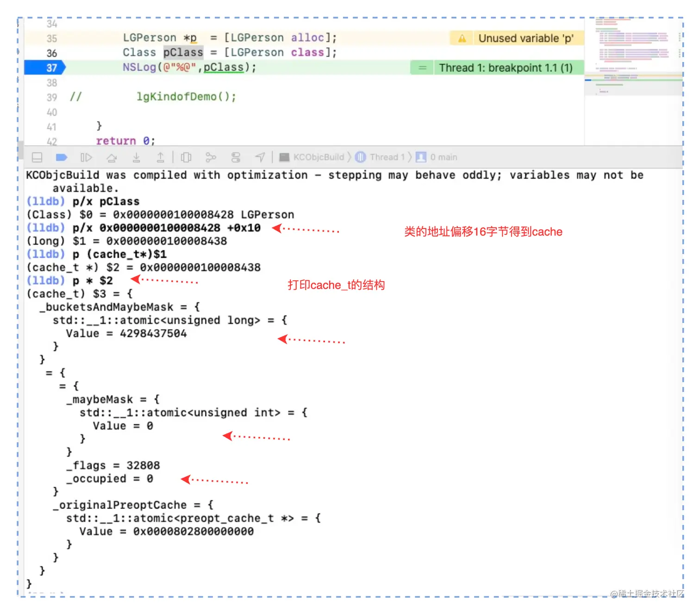Viewport: 700px width, 614px height.
Task: Click the '(long) $1 = 0x0000000100008438' output
Action: 126,241
